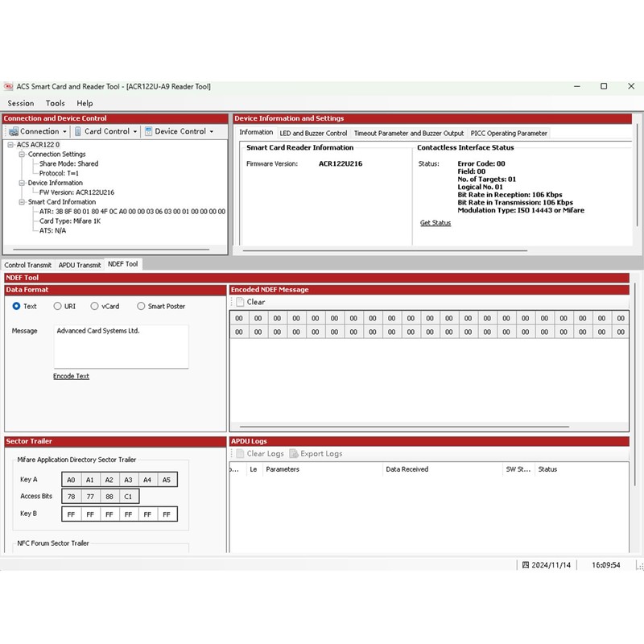Click the ACS app icon in title bar
Screen dimensions: 644x644
tap(9, 86)
